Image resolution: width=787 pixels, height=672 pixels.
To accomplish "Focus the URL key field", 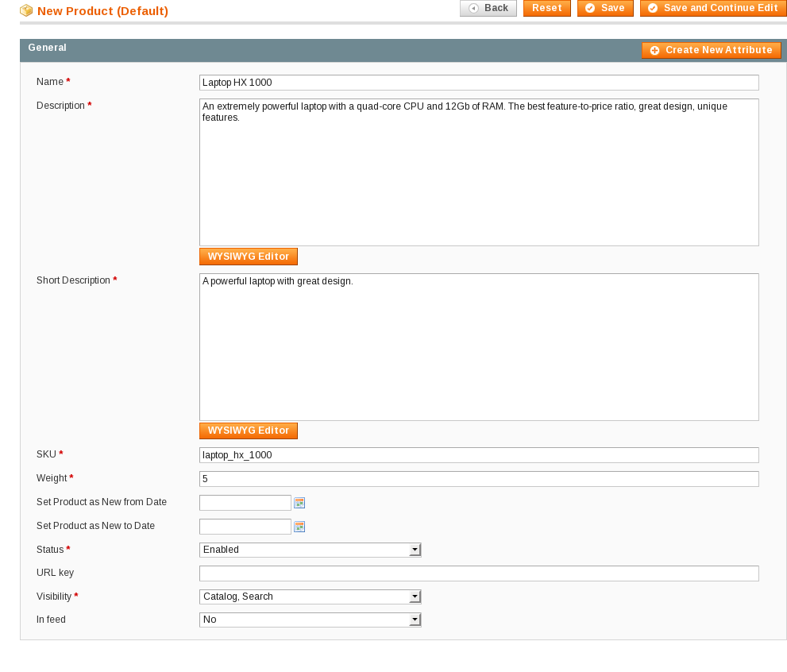I will [x=479, y=574].
